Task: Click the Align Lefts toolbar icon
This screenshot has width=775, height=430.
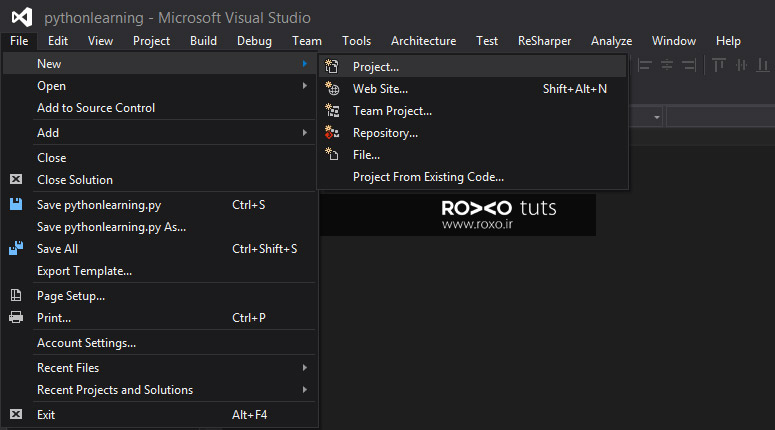Action: tap(645, 65)
